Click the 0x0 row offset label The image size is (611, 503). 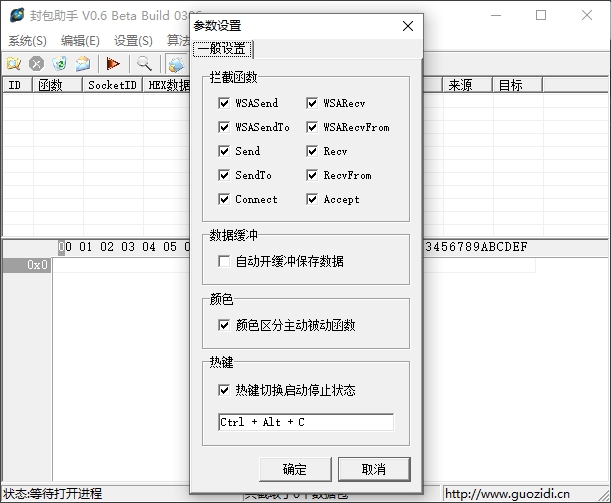click(x=27, y=265)
